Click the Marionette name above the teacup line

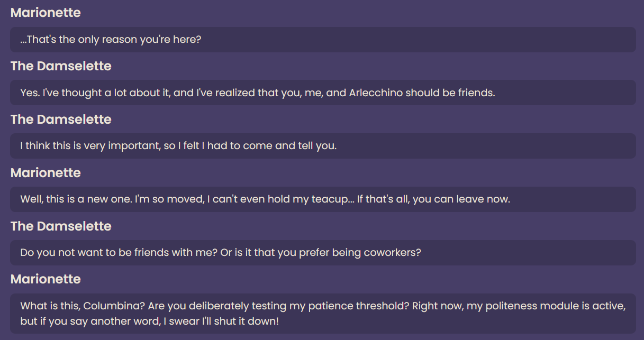(46, 173)
